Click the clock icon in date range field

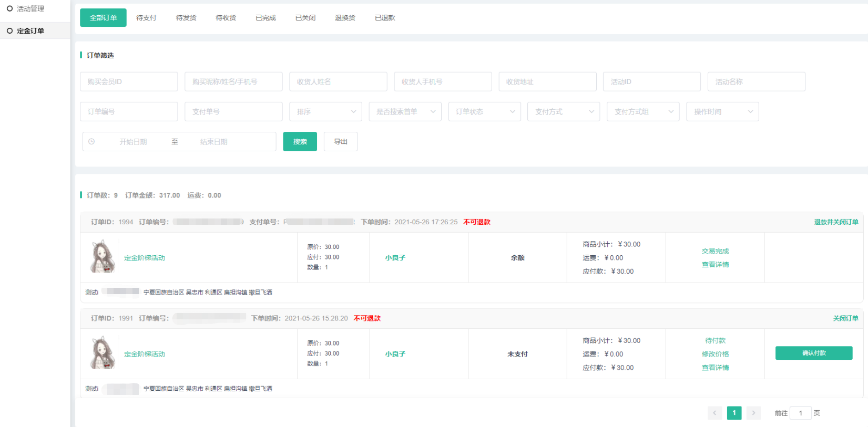(x=91, y=142)
